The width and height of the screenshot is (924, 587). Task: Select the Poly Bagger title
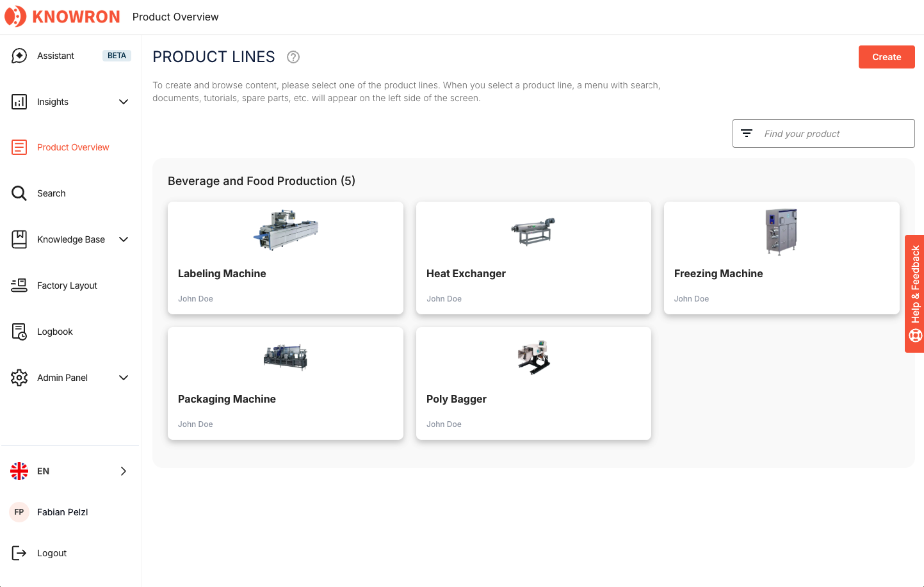click(457, 399)
